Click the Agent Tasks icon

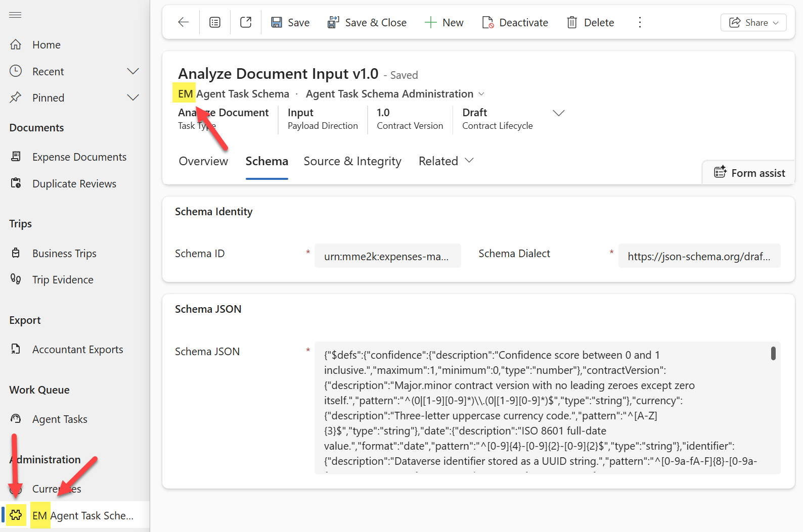(16, 419)
